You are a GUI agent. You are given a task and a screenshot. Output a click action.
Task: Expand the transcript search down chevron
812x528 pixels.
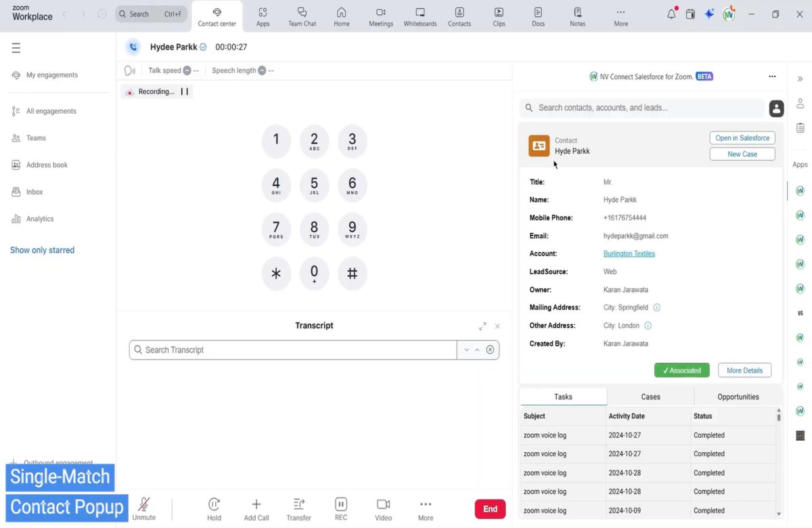pyautogui.click(x=466, y=350)
